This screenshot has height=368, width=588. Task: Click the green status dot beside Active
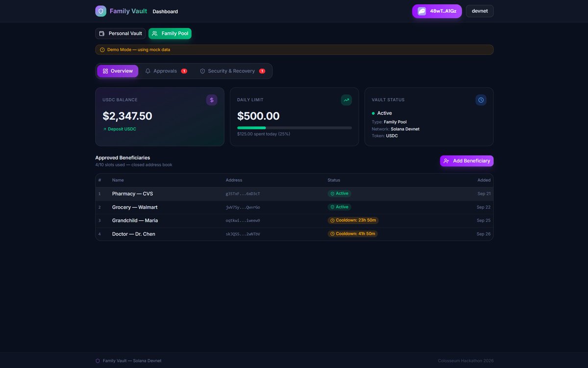(x=373, y=113)
